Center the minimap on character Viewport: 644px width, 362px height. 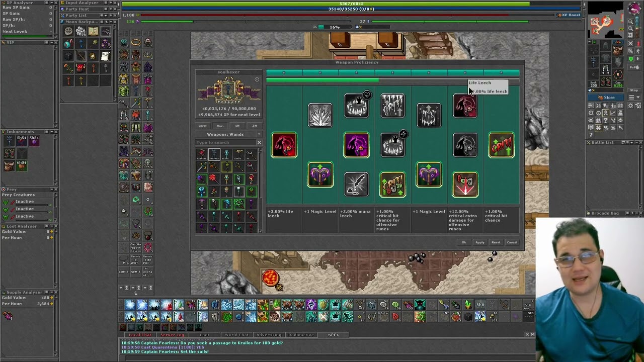coord(630,36)
